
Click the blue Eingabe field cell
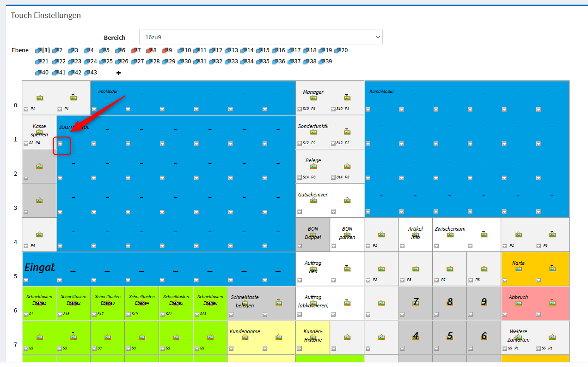pyautogui.click(x=39, y=268)
